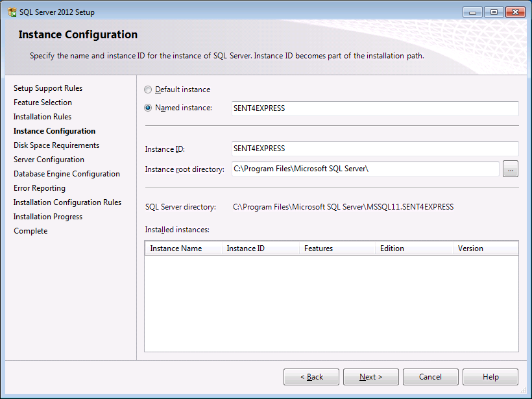Click the Installation Progress sidebar entry

[48, 216]
